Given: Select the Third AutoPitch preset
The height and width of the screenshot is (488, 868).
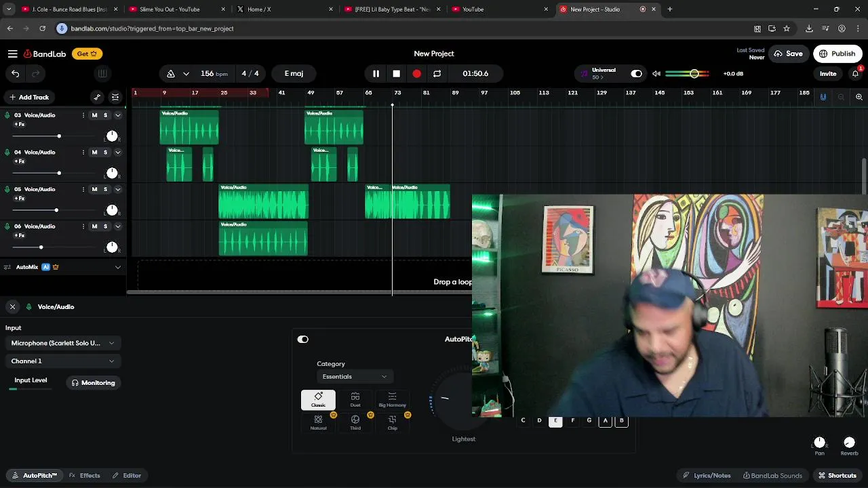Looking at the screenshot, I should click(355, 422).
